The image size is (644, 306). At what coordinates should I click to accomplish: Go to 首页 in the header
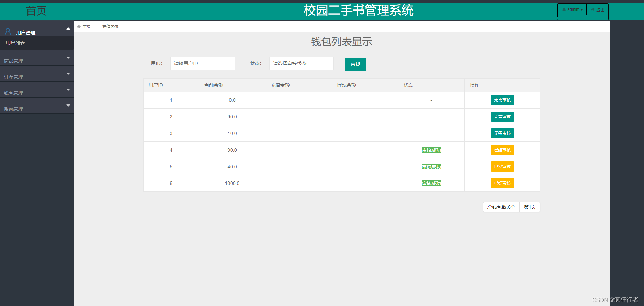[x=36, y=11]
